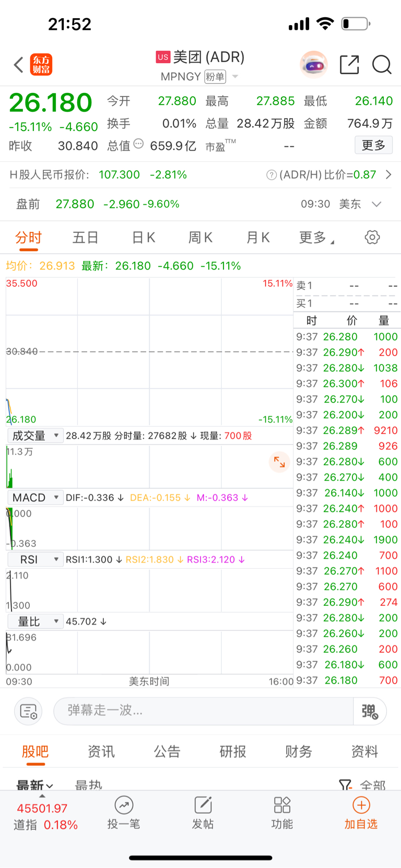Tap the filter funnel icon near 全部
This screenshot has width=401, height=868.
(x=345, y=785)
